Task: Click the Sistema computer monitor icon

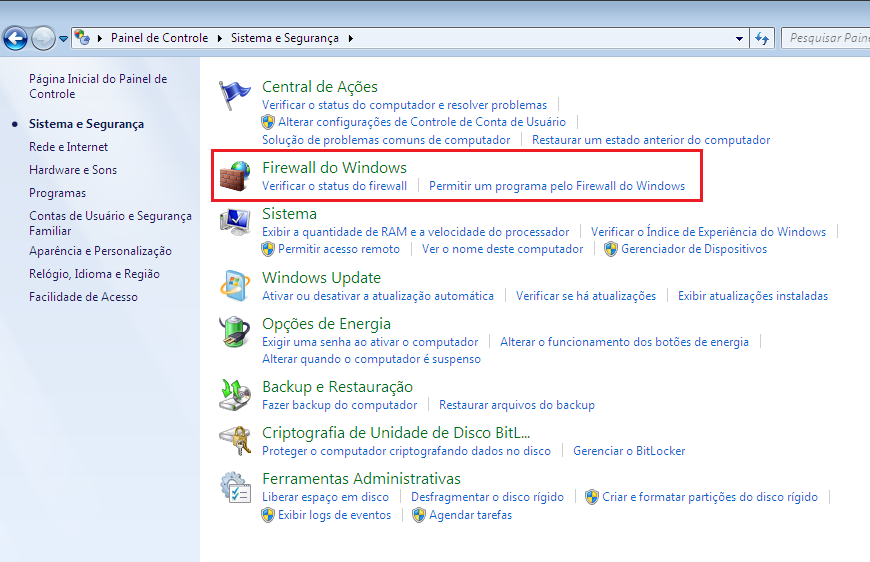Action: pos(235,222)
